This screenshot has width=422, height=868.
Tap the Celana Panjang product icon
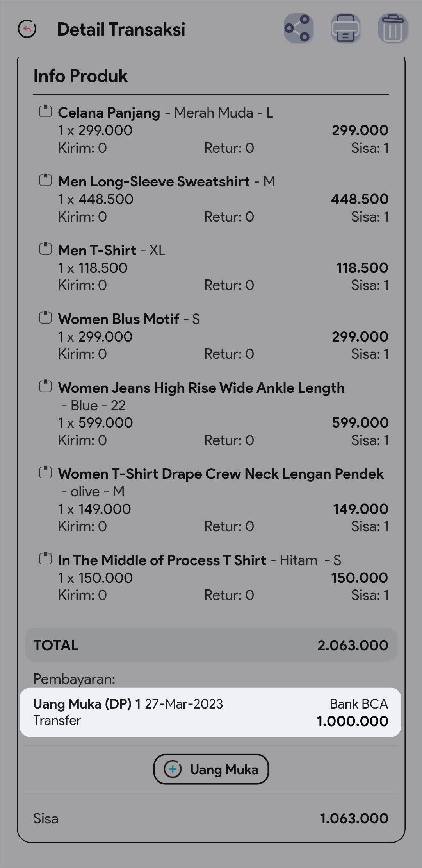click(x=45, y=111)
